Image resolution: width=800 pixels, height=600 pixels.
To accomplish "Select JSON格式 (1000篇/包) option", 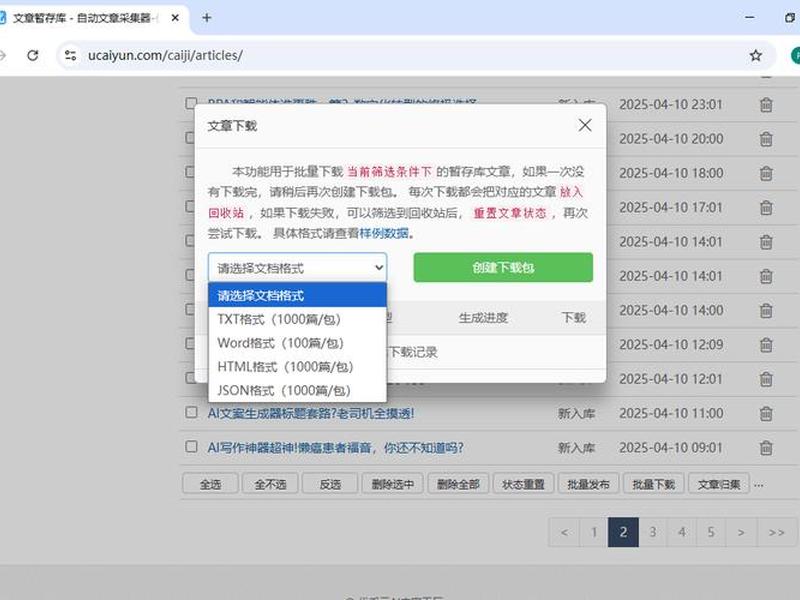I will 297,391.
